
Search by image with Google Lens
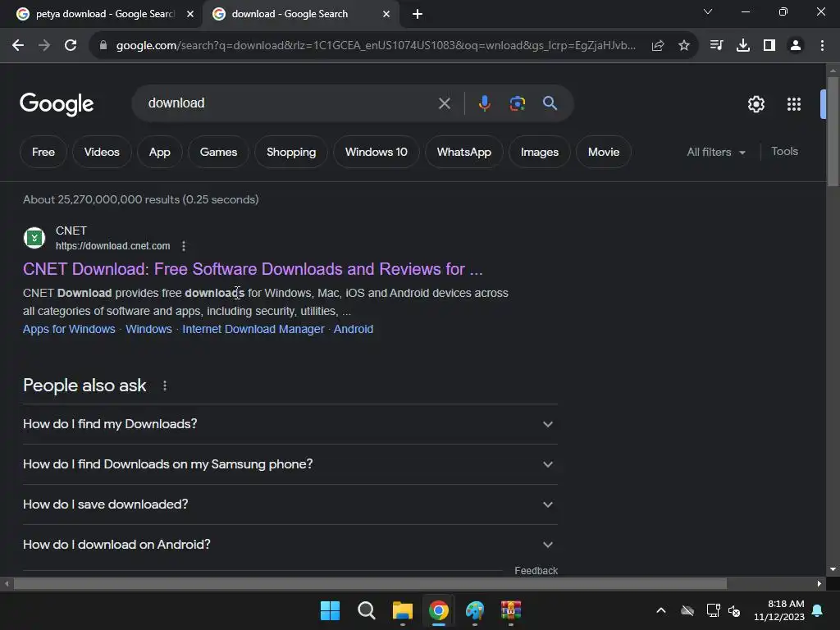tap(518, 103)
